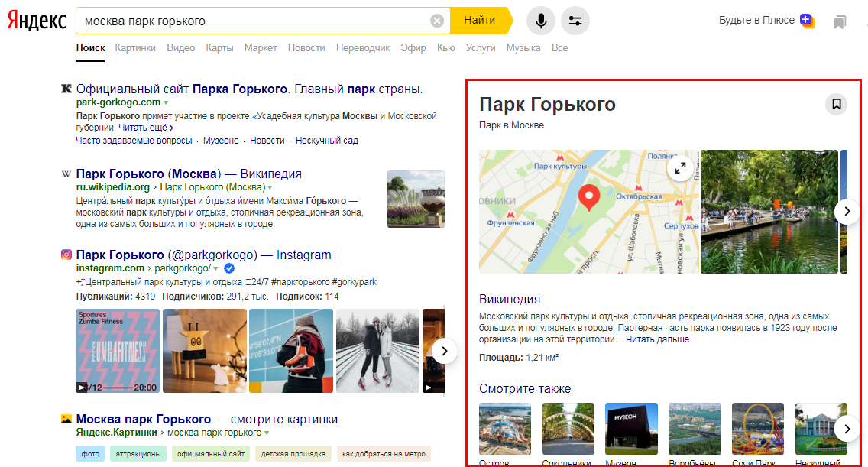The image size is (868, 467).
Task: Start voice search with the microphone icon
Action: tap(541, 21)
